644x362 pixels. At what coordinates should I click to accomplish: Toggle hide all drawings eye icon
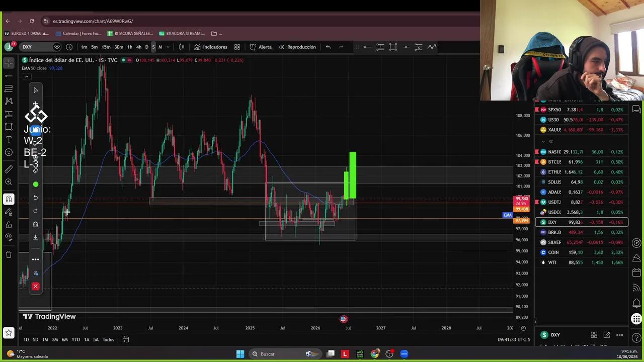(x=9, y=237)
